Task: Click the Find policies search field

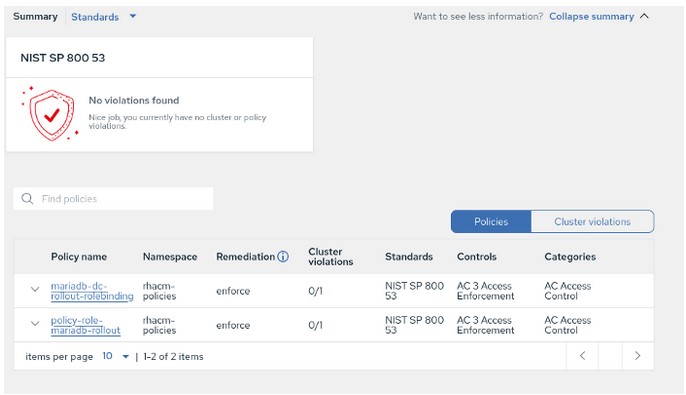Action: pyautogui.click(x=113, y=199)
